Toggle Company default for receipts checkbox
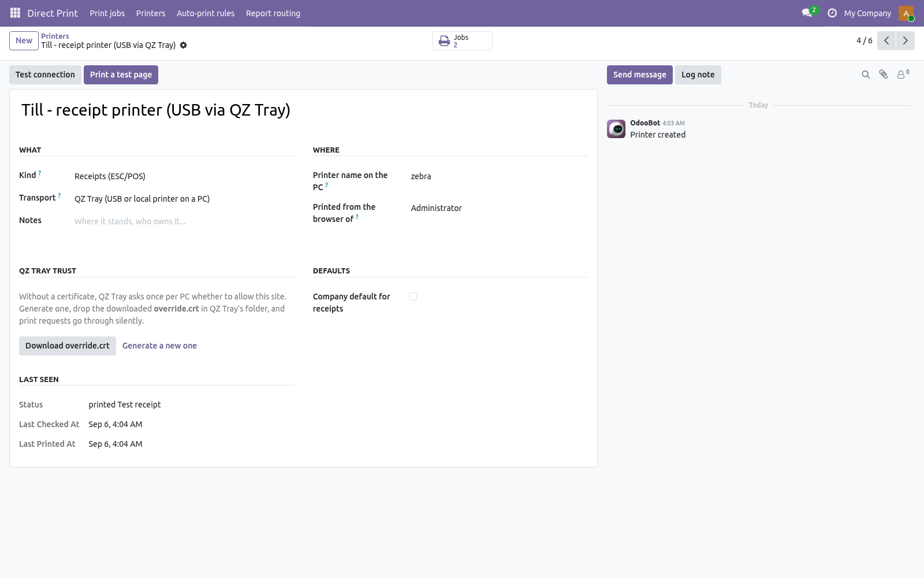The image size is (924, 578). point(413,297)
